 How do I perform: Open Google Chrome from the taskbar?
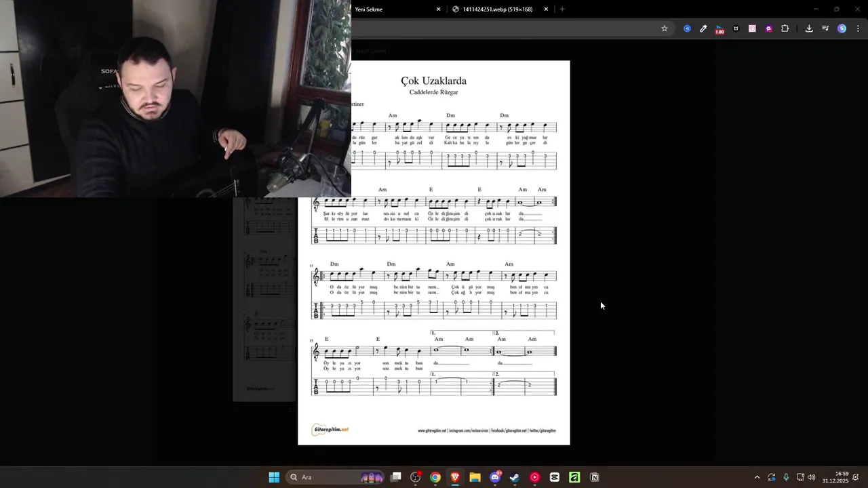(435, 477)
